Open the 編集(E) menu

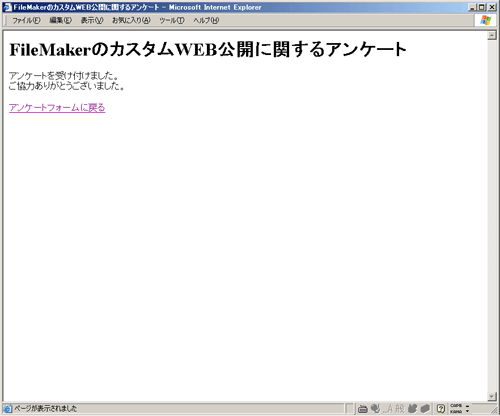pos(60,20)
